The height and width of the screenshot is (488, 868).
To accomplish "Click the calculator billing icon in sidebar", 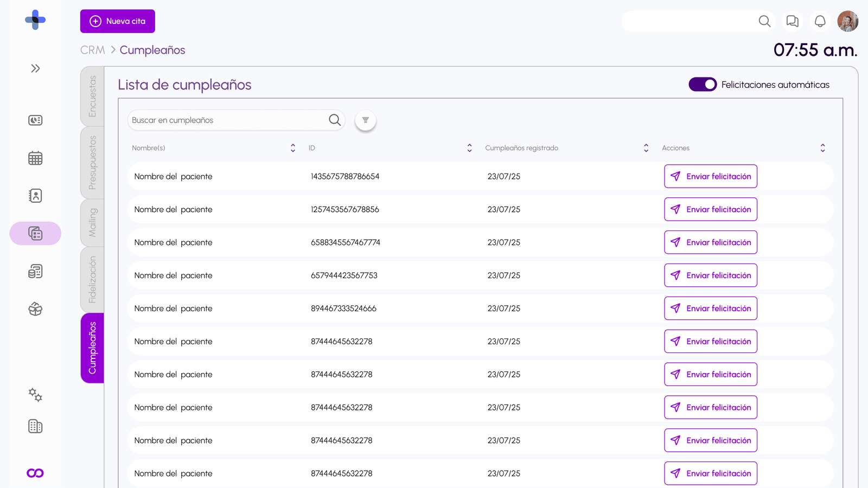I will tap(35, 271).
